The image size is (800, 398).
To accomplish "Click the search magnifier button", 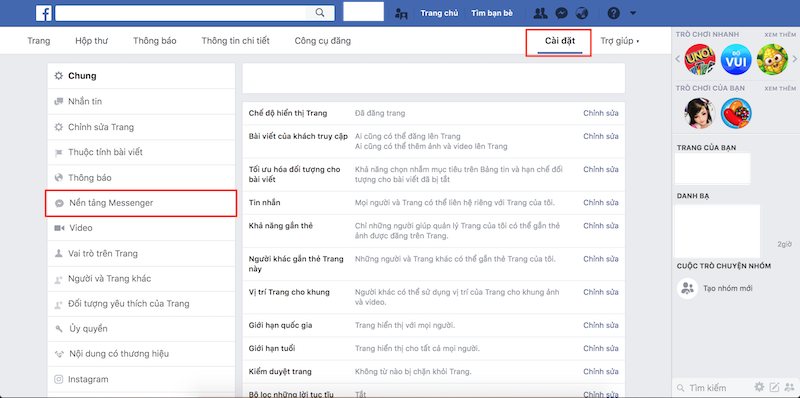I will coord(320,13).
